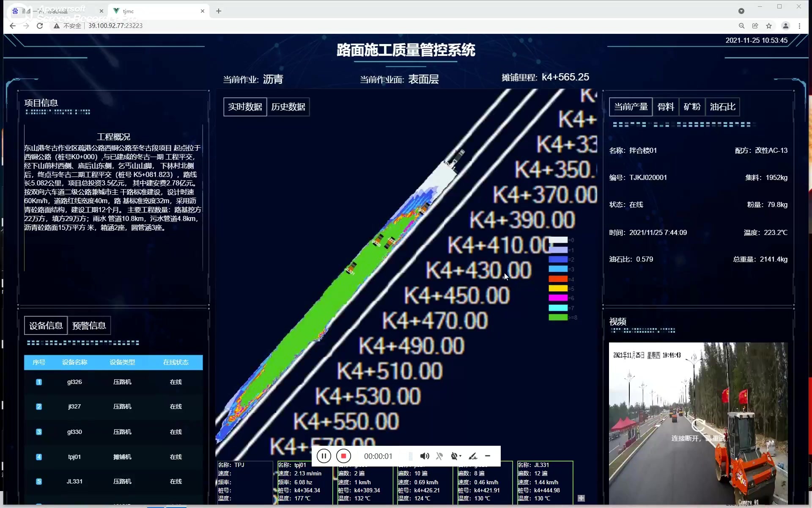Open the 设备信息 tab
The height and width of the screenshot is (508, 812).
pyautogui.click(x=46, y=326)
